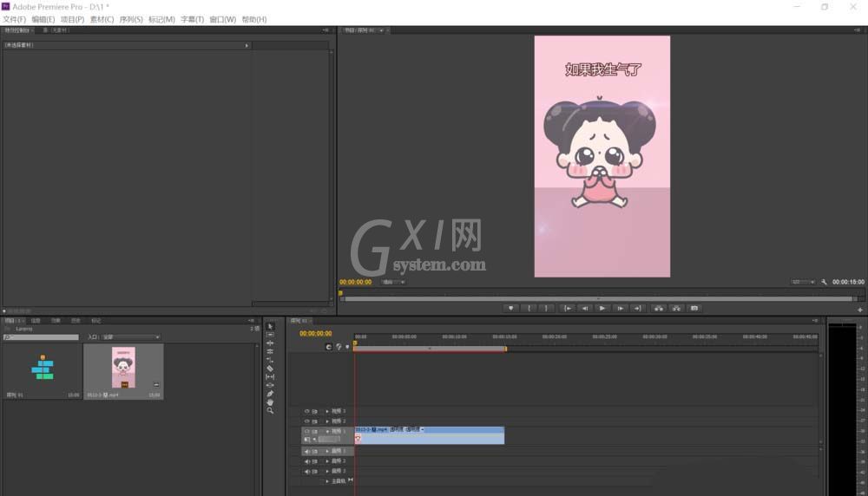The height and width of the screenshot is (496, 868).
Task: Select the Razor tool
Action: coord(270,369)
